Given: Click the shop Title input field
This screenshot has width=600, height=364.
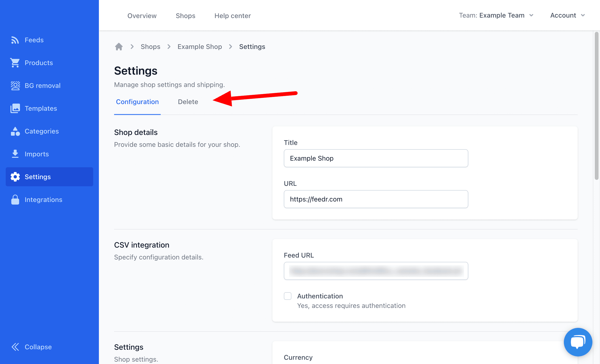Looking at the screenshot, I should pyautogui.click(x=376, y=158).
